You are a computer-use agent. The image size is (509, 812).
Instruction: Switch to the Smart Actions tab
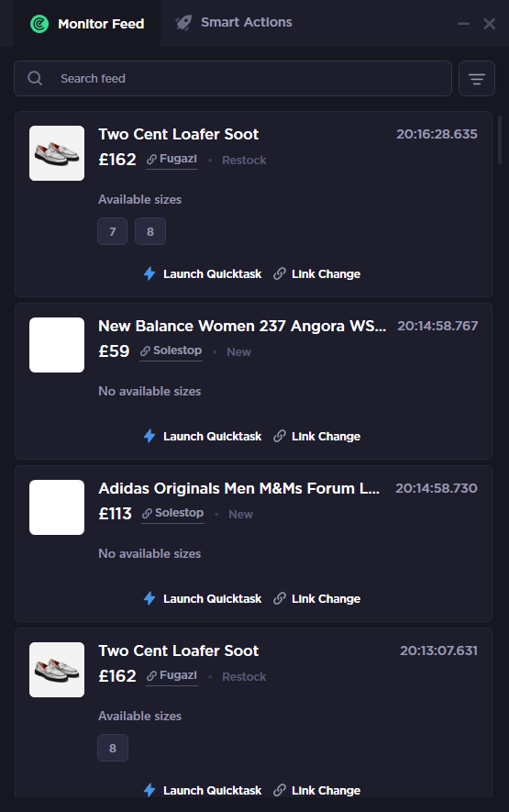point(234,23)
